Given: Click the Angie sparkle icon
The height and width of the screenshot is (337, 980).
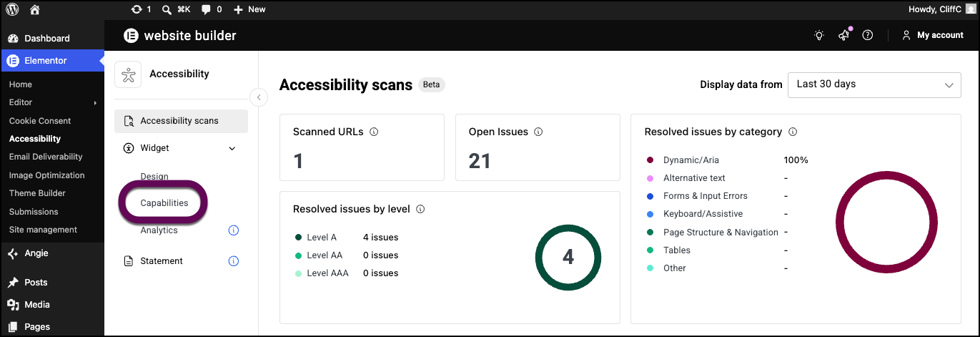Looking at the screenshot, I should (13, 253).
